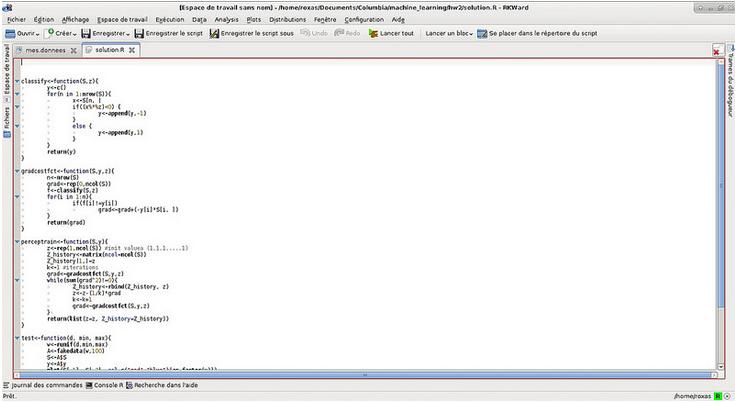Open the Fichiers side panel
This screenshot has width=735, height=403.
(x=7, y=122)
